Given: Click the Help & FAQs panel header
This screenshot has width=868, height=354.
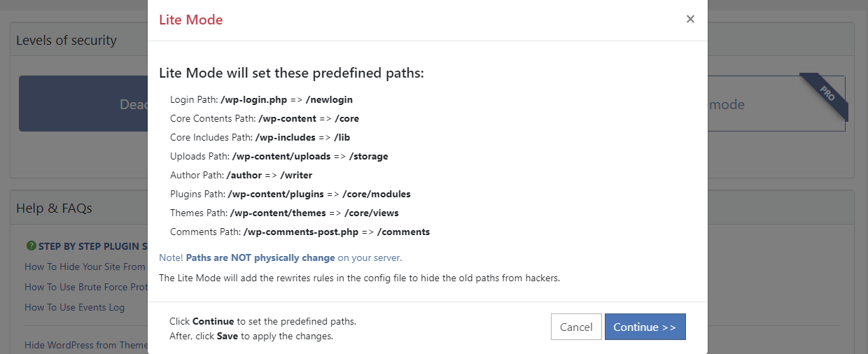Looking at the screenshot, I should (54, 208).
